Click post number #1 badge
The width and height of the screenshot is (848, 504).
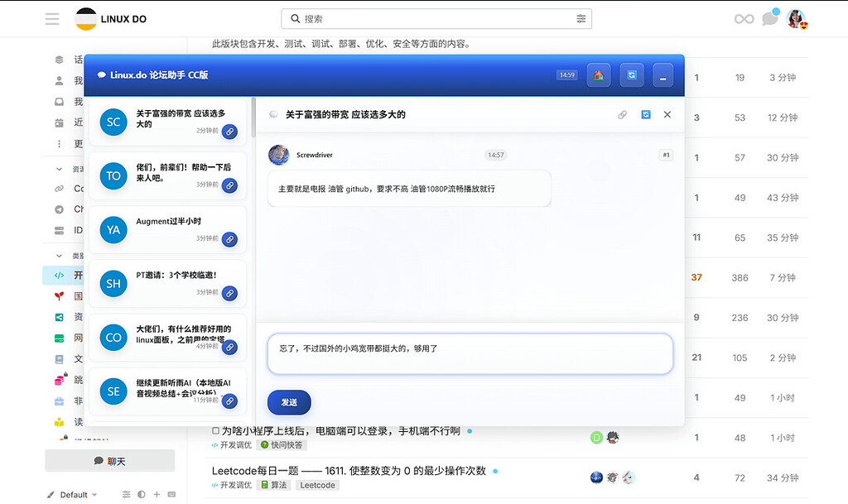[x=666, y=155]
